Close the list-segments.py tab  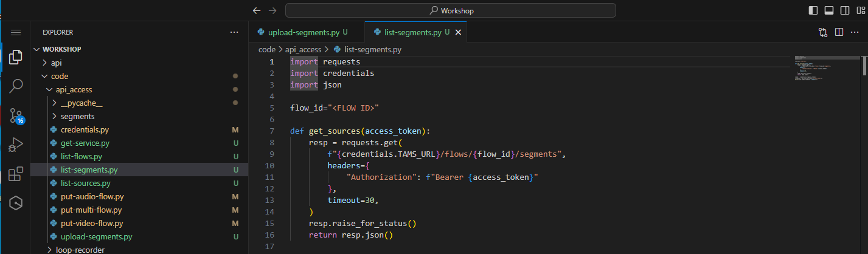(458, 32)
